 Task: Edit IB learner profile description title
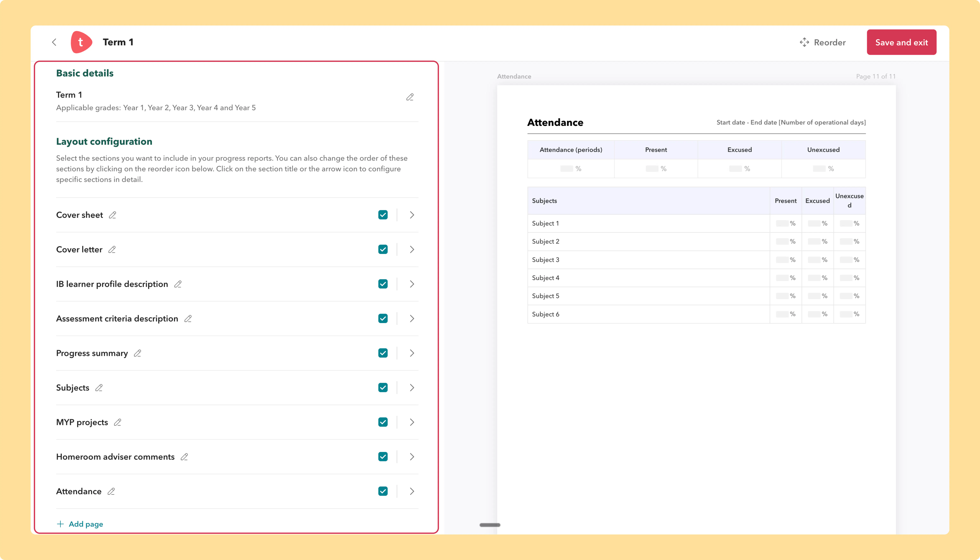178,284
